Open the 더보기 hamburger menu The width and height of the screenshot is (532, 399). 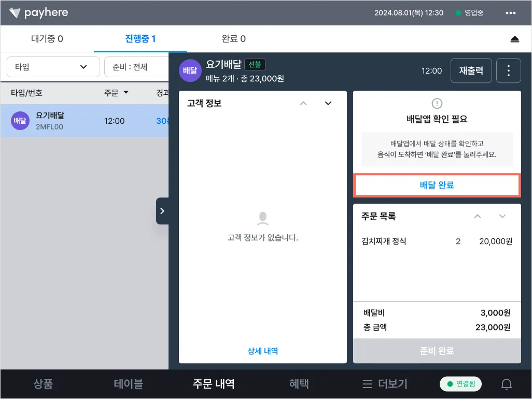pyautogui.click(x=384, y=384)
